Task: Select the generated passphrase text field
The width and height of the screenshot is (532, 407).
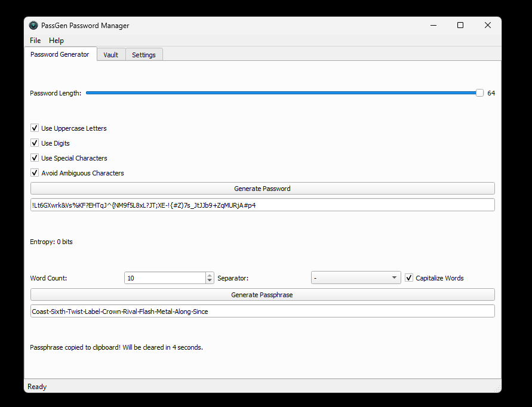Action: click(262, 311)
